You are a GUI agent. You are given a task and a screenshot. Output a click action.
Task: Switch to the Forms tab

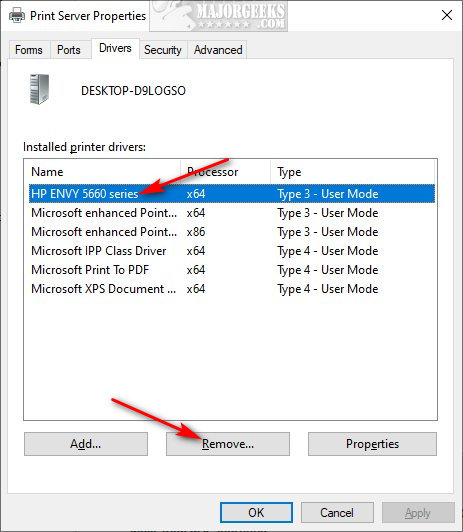coord(29,50)
